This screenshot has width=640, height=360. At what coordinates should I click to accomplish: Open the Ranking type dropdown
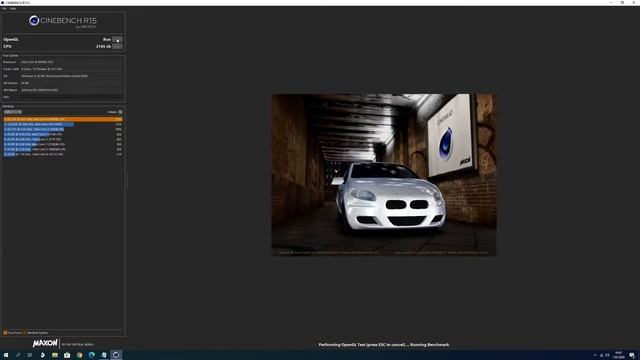(13, 112)
